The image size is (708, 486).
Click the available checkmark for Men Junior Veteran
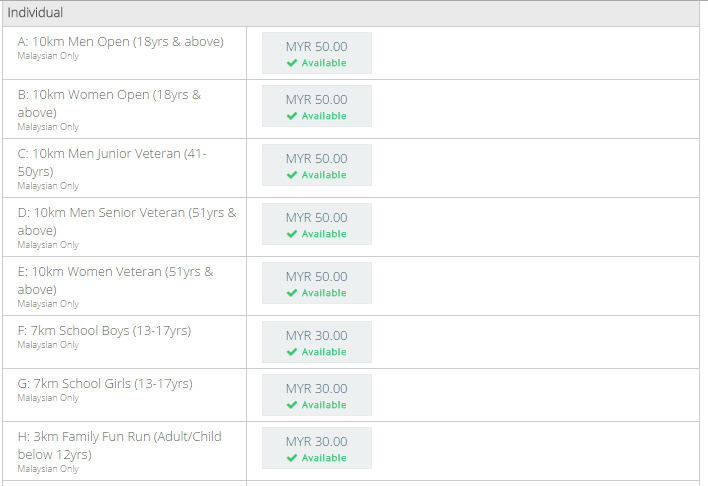point(292,175)
